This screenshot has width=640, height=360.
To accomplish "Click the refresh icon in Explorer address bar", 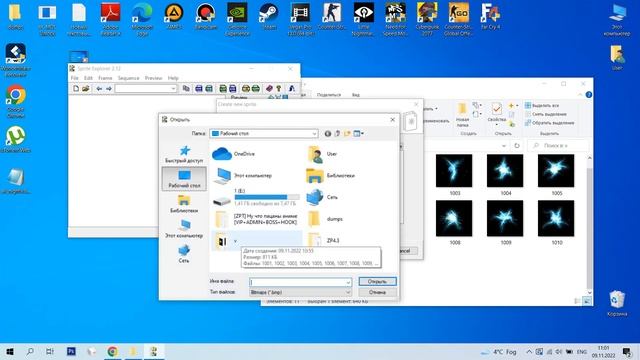I will click(x=517, y=145).
